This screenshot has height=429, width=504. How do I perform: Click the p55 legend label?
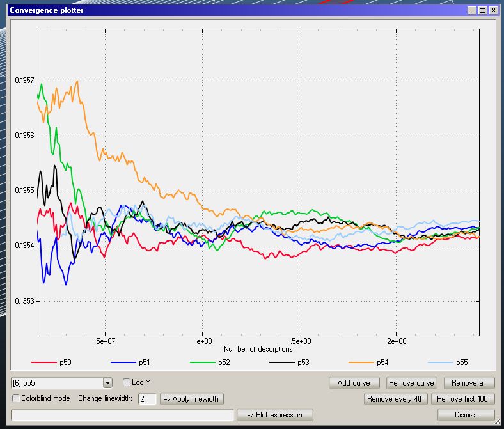coord(462,363)
